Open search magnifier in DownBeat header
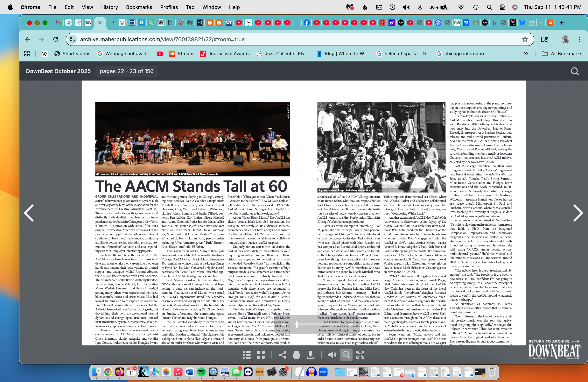This screenshot has height=382, width=588. click(574, 71)
